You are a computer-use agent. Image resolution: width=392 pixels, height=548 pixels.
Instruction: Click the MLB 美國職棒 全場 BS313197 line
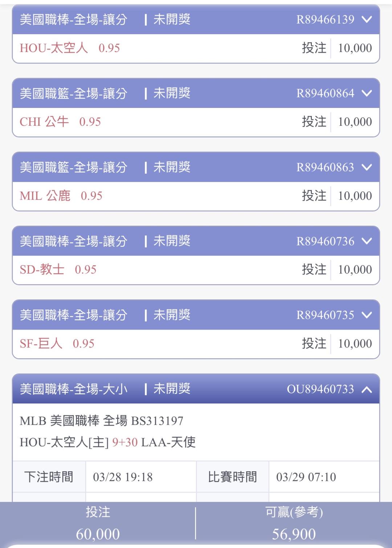[x=102, y=421]
